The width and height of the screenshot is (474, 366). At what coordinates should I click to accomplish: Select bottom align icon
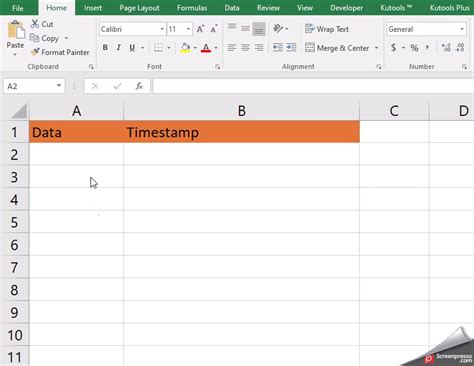click(259, 29)
